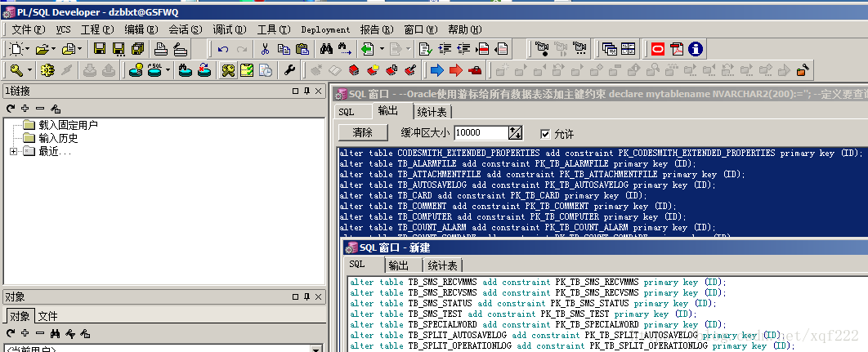Click the Cut scissors icon

click(x=265, y=49)
